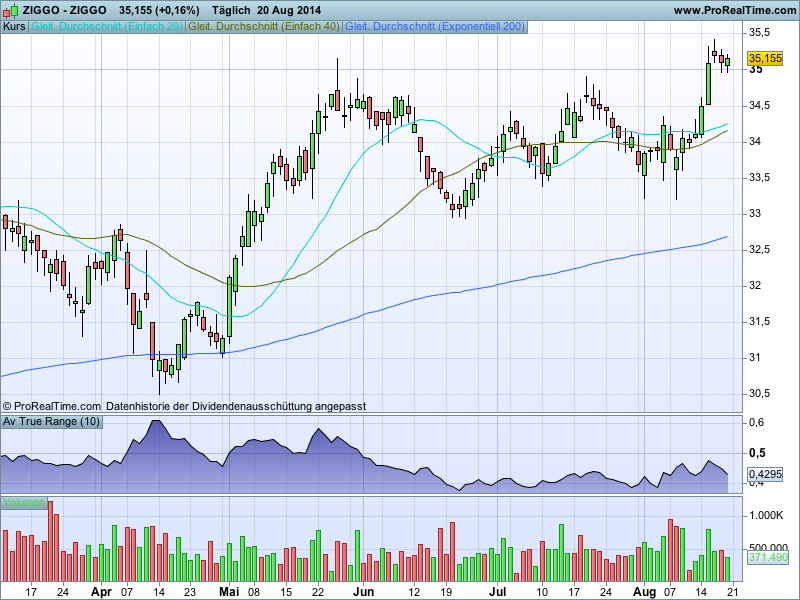This screenshot has height=600, width=800.
Task: Click the 34,5 price axis label
Action: pos(759,105)
